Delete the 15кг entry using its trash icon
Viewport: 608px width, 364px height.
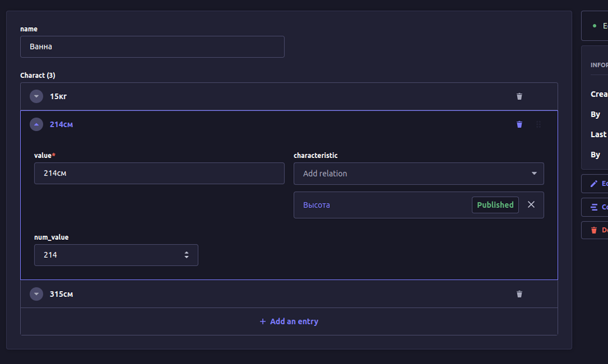click(x=519, y=96)
